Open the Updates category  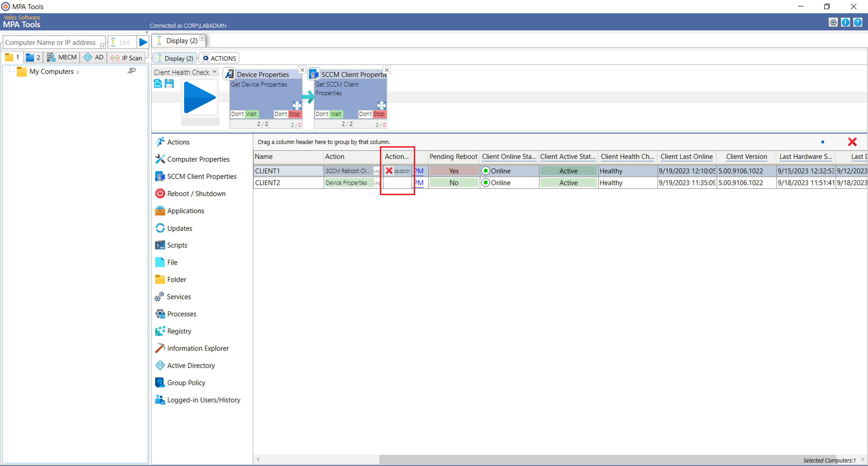[174, 228]
